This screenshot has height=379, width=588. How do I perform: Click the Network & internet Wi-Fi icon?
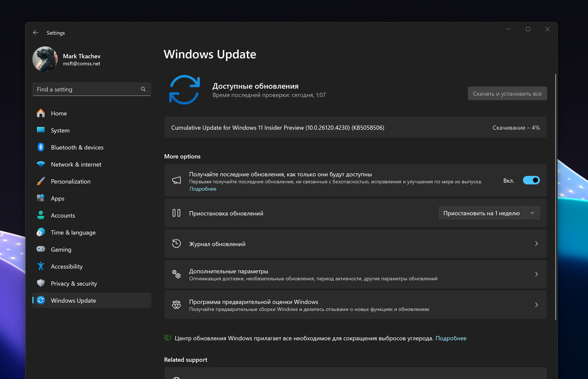point(41,164)
